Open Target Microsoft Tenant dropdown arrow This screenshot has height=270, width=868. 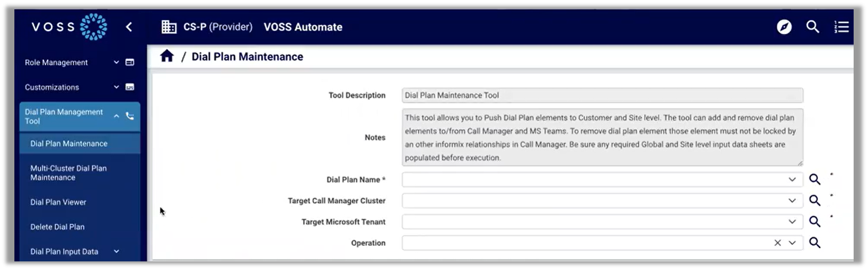coord(792,222)
